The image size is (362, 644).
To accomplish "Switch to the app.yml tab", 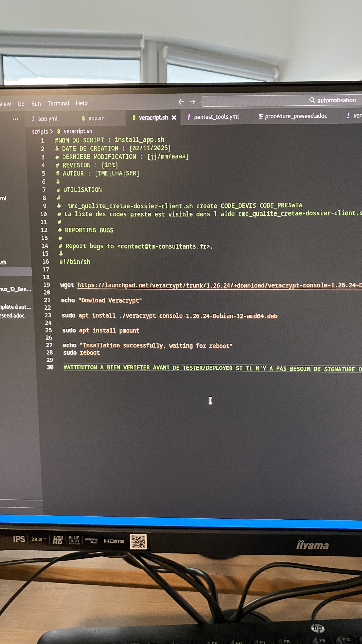I will pos(48,119).
